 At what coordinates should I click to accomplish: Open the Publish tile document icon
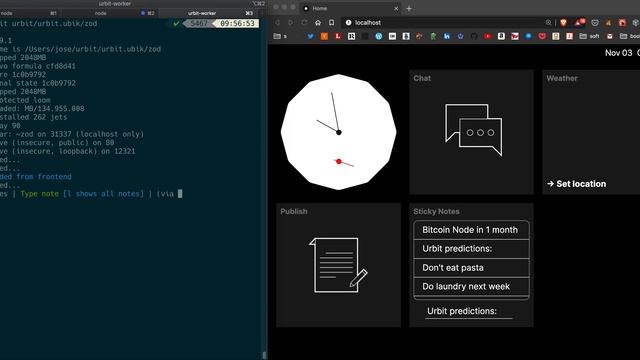point(338,265)
